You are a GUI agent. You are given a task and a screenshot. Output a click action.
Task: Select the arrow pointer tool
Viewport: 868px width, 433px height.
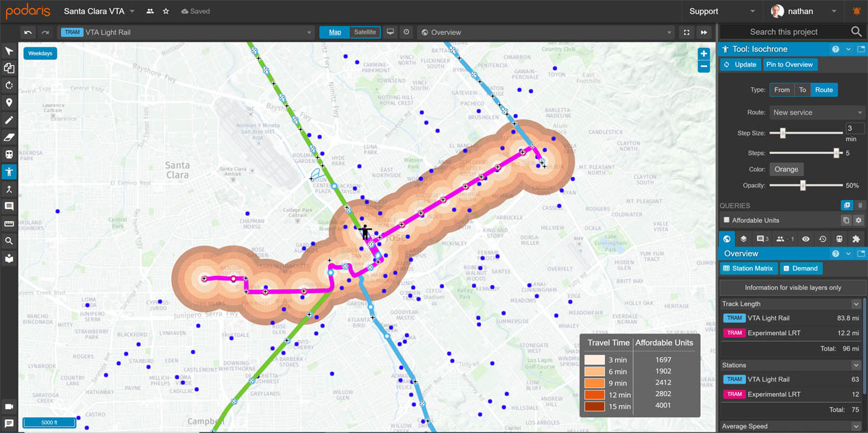pyautogui.click(x=9, y=51)
